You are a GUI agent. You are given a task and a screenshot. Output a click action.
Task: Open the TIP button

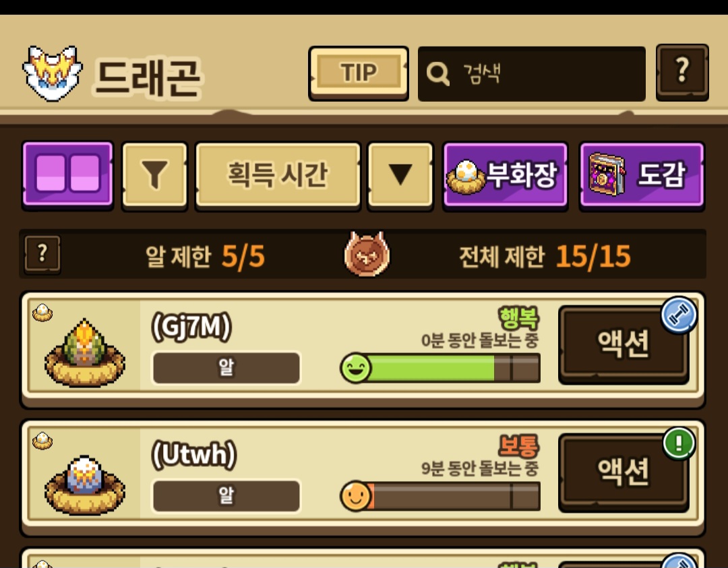coord(359,73)
